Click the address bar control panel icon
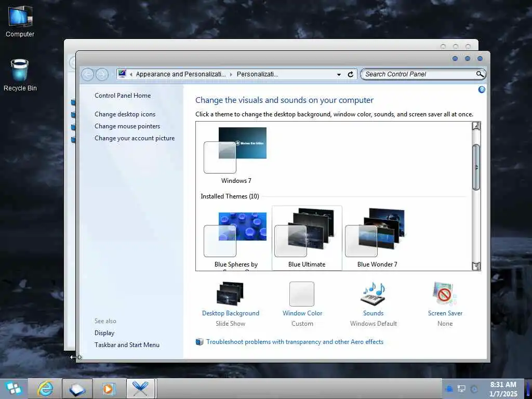The width and height of the screenshot is (532, 399). [122, 74]
